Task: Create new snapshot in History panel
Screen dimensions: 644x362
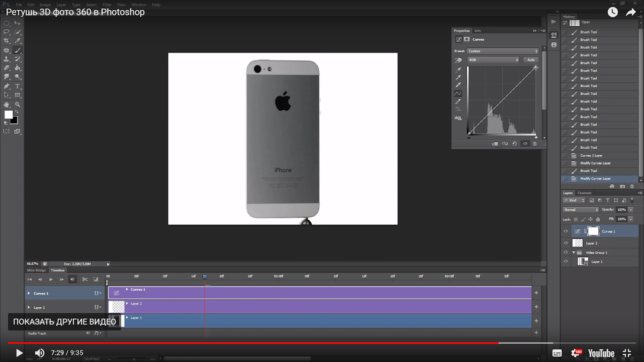Action: click(622, 187)
